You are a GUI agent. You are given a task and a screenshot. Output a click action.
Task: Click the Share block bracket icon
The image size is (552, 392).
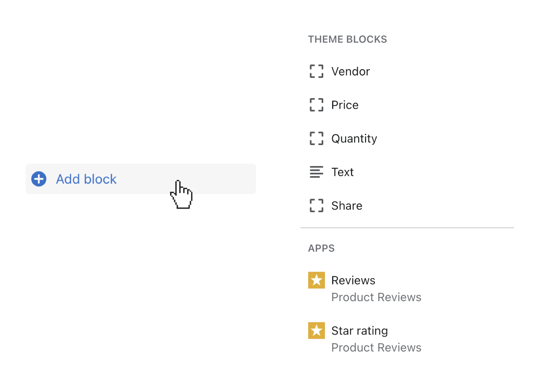pos(316,205)
